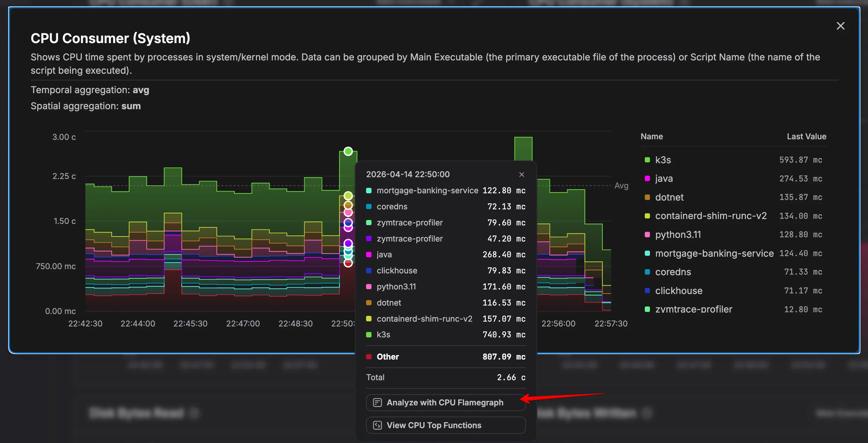The width and height of the screenshot is (868, 443).
Task: Select zymtrace-profiler 47.20 mc tooltip row
Action: pos(446,239)
